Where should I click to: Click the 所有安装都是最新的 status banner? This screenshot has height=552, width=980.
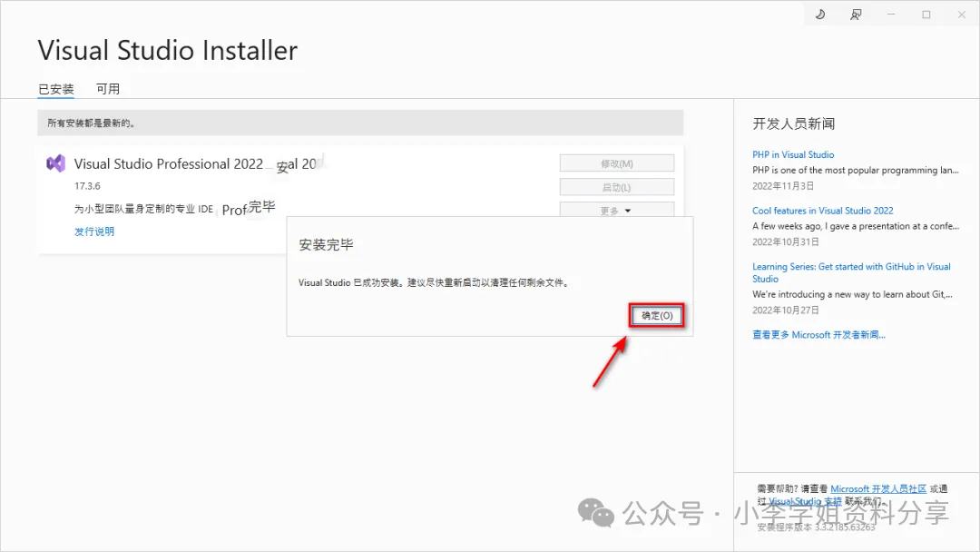[x=360, y=123]
